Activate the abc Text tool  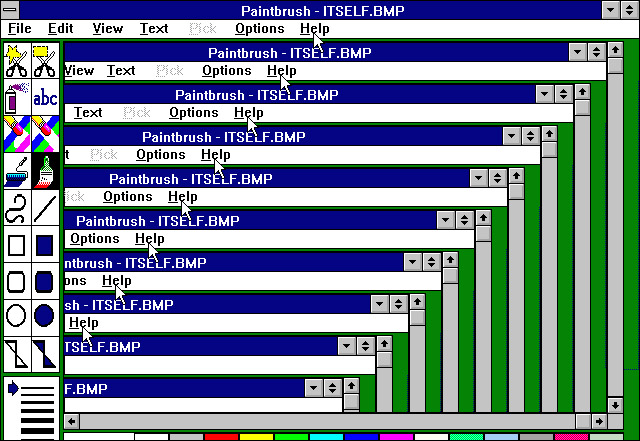click(x=45, y=98)
